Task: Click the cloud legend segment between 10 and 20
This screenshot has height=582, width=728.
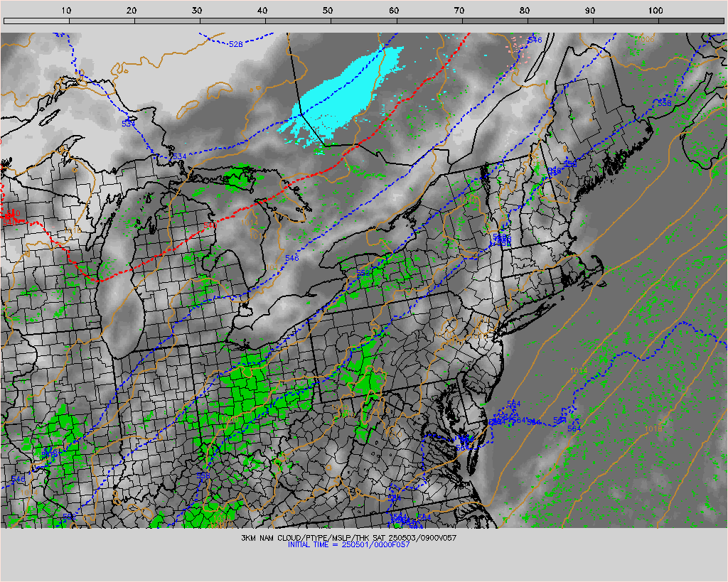Action: (x=102, y=21)
